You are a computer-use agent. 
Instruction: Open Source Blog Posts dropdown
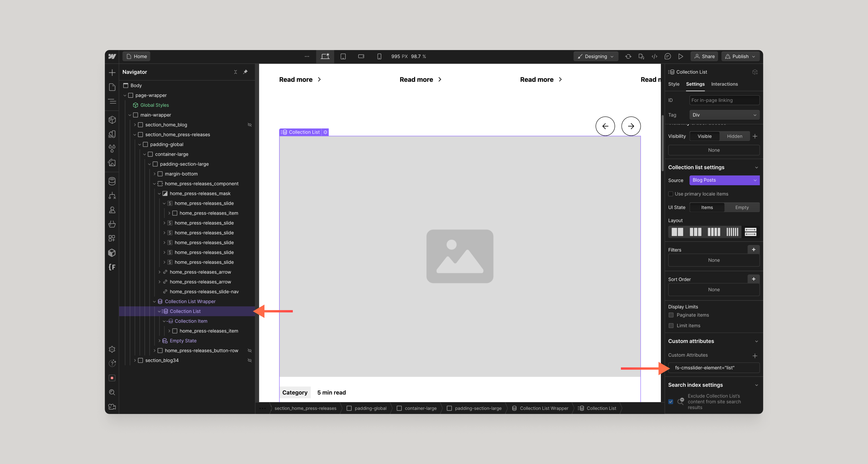[724, 180]
